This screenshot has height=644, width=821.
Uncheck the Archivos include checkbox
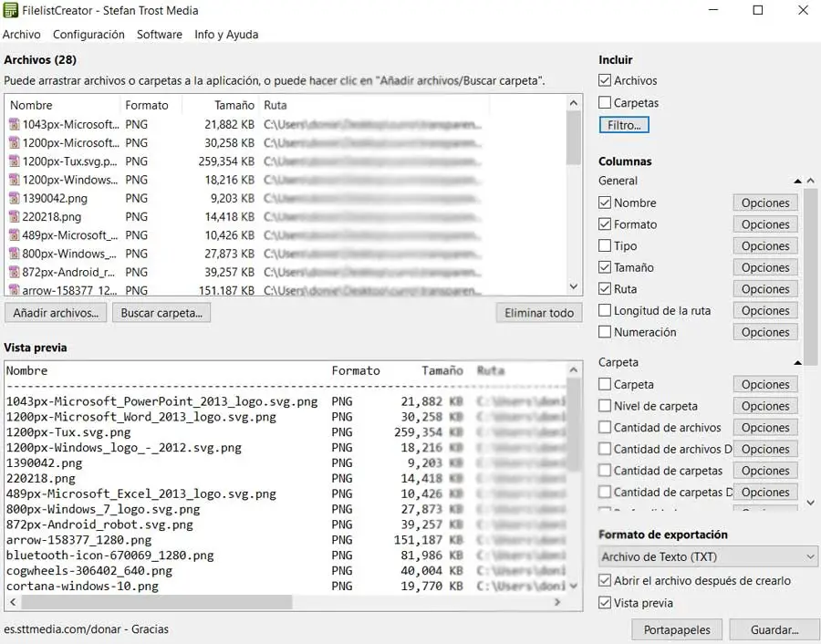605,80
